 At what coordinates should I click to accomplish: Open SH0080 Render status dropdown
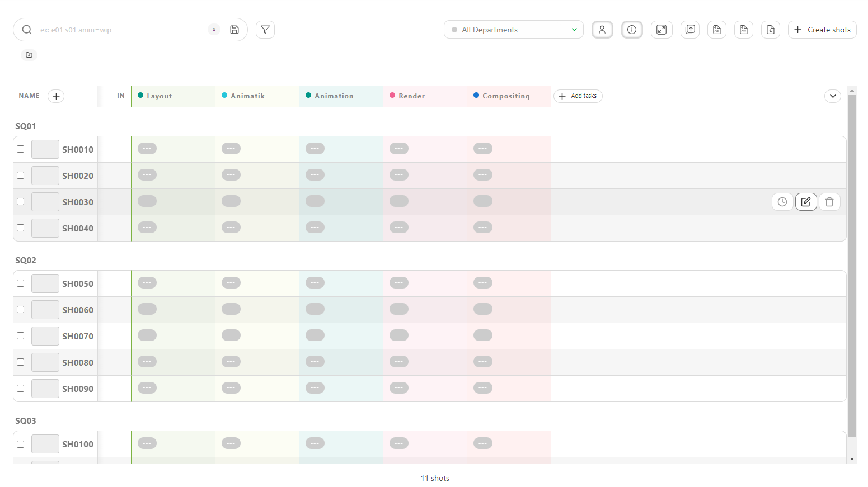click(x=399, y=362)
